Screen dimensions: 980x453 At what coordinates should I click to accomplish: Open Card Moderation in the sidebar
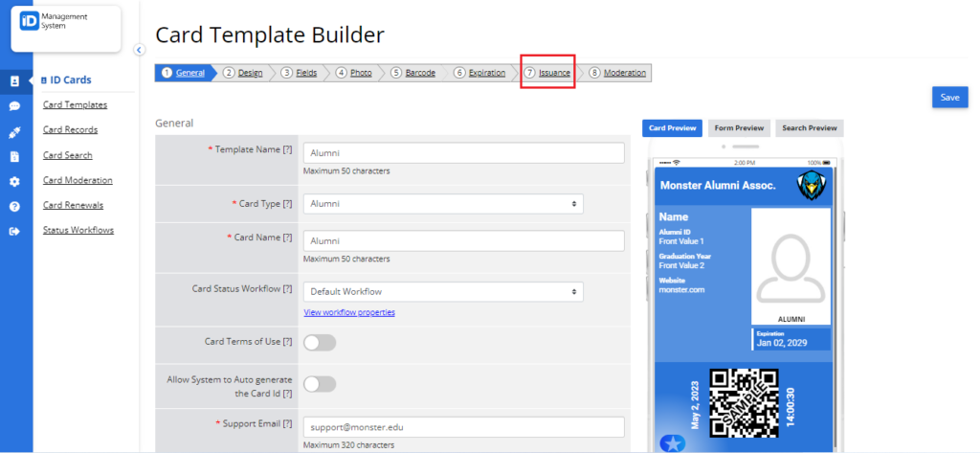pyautogui.click(x=78, y=180)
